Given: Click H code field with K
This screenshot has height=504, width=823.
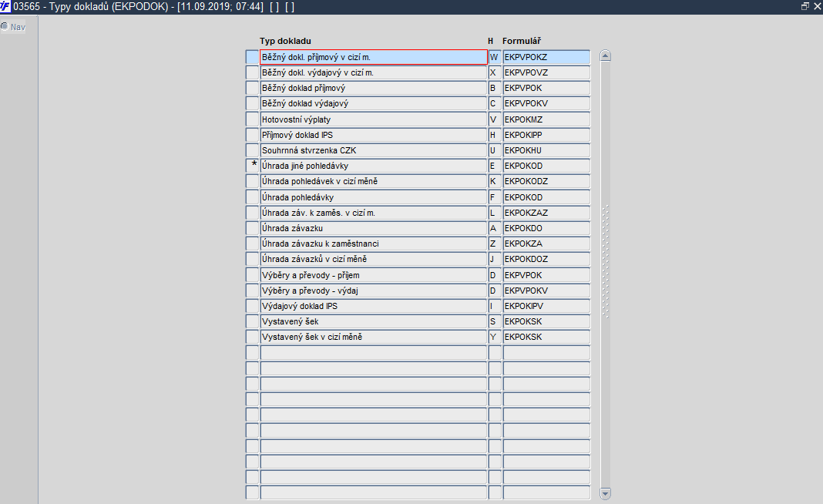Looking at the screenshot, I should click(x=495, y=181).
